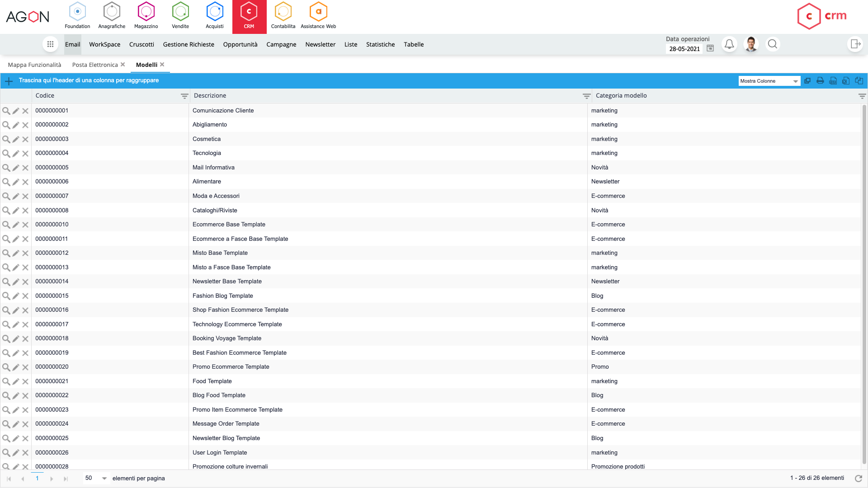Open the Descrizione column filter menu
Viewport: 868px width, 488px height.
point(586,96)
